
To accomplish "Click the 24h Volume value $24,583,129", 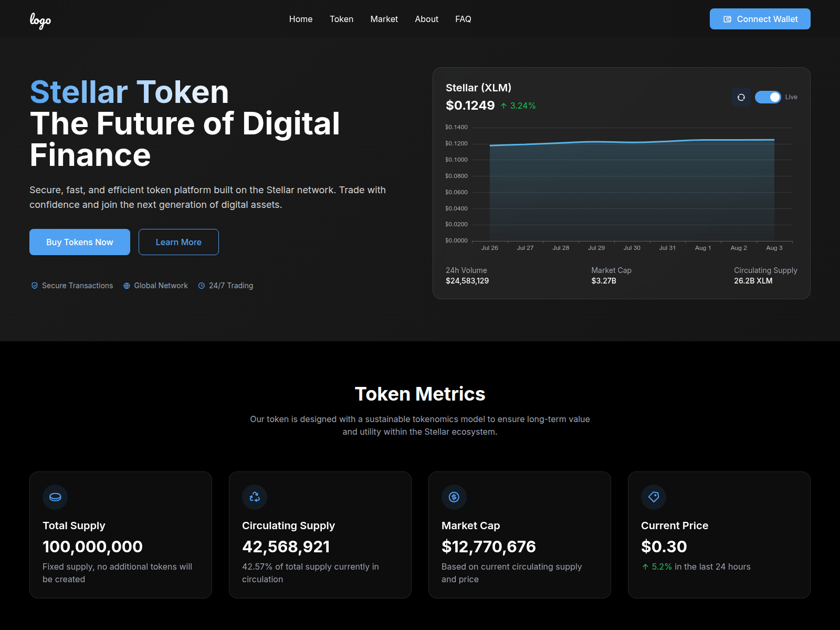I will (467, 281).
